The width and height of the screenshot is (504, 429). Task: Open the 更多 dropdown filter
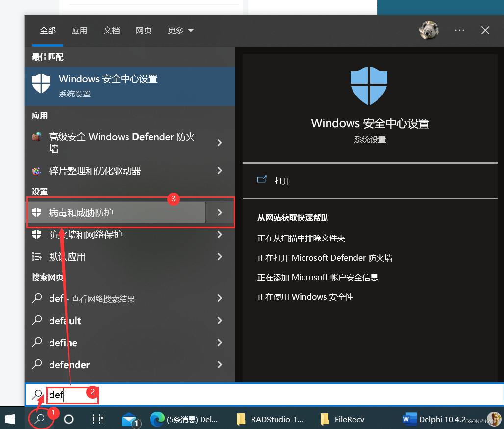[180, 30]
